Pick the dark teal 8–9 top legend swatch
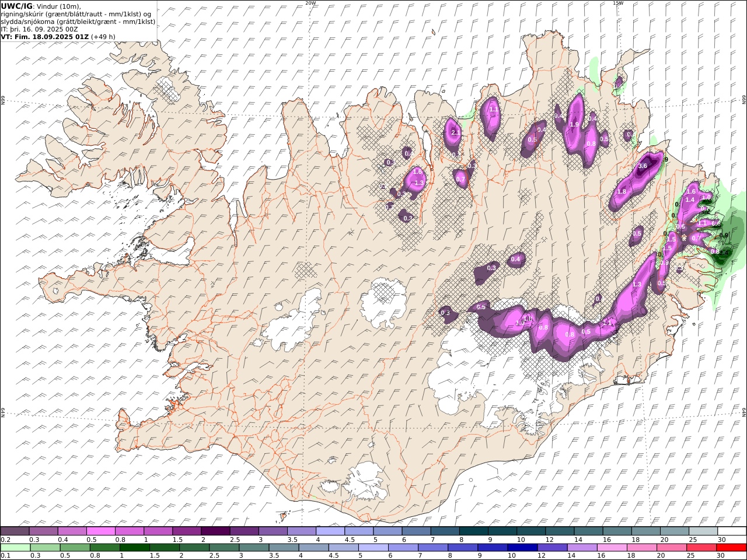This screenshot has width=747, height=560. point(474,531)
